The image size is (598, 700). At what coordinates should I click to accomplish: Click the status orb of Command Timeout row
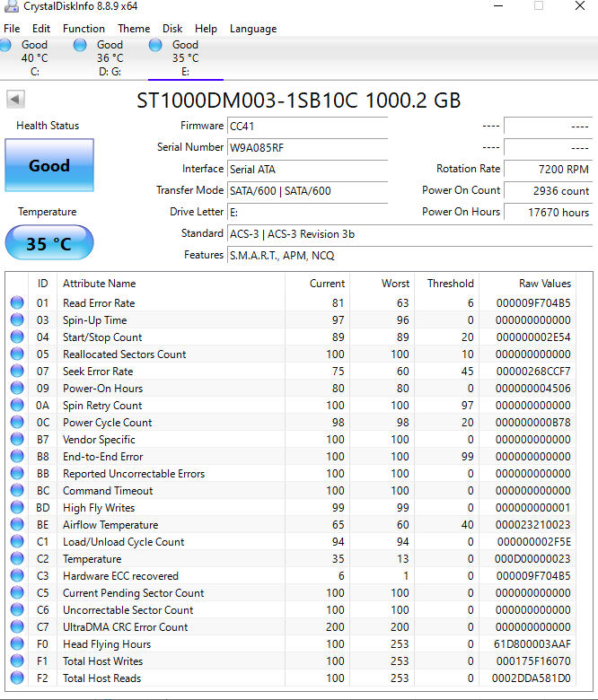coord(17,490)
